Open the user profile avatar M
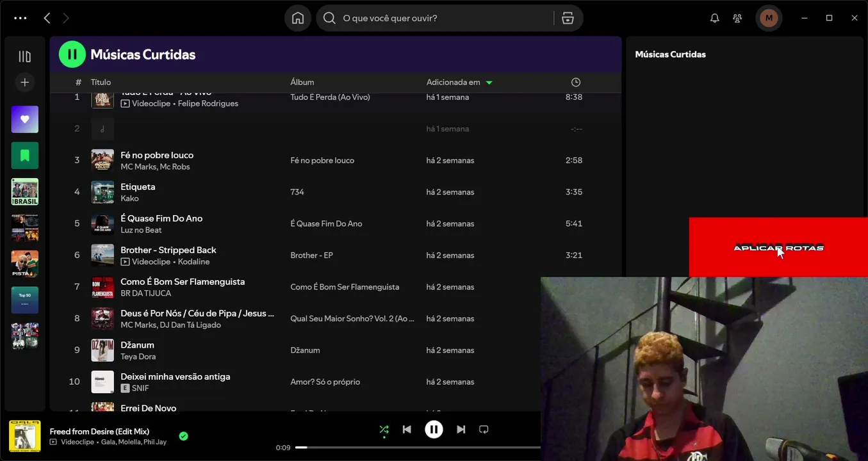 769,18
